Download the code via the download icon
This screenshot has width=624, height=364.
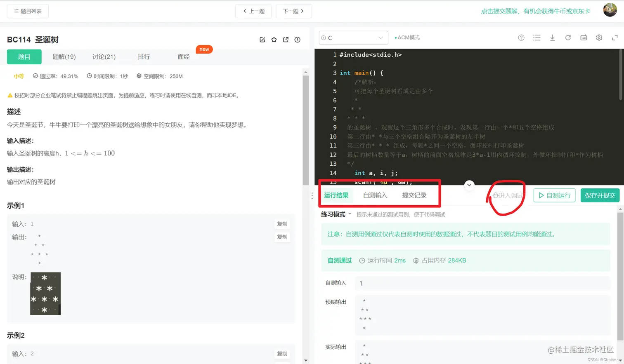pos(552,38)
